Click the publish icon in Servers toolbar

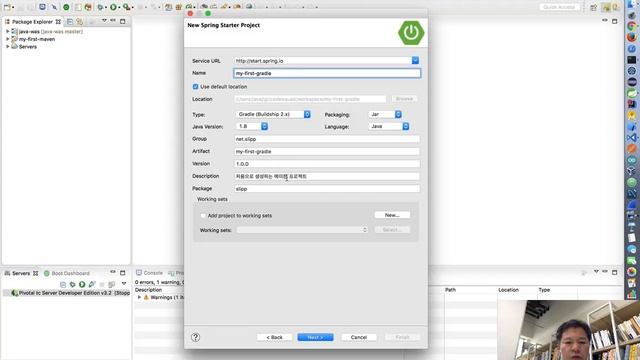pyautogui.click(x=111, y=284)
